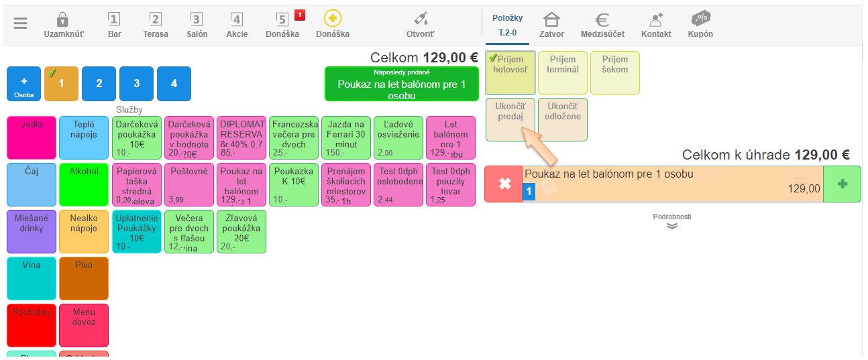The image size is (868, 360).
Task: Increase item quantity with green plus
Action: pos(842,184)
